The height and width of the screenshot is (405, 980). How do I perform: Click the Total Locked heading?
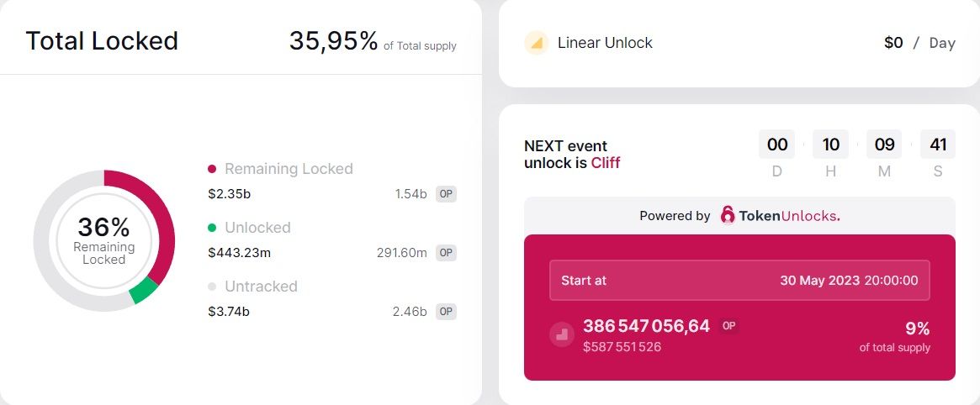coord(102,40)
